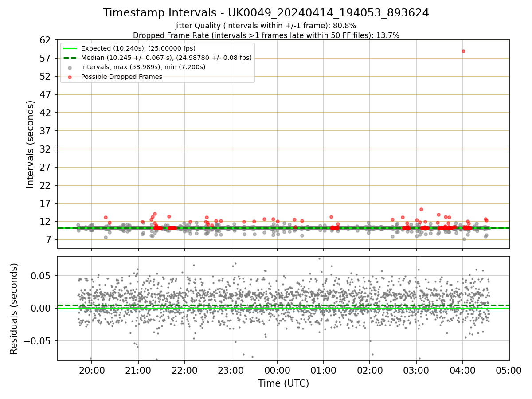532x399 pixels.
Task: Click the 32 y-axis tick label
Action: coord(46,149)
